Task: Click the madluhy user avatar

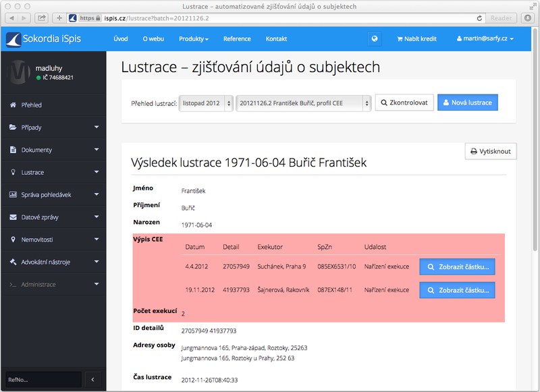Action: click(20, 73)
